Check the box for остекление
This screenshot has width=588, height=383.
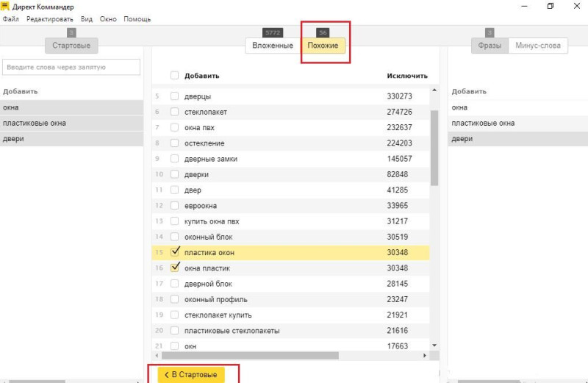(x=174, y=143)
